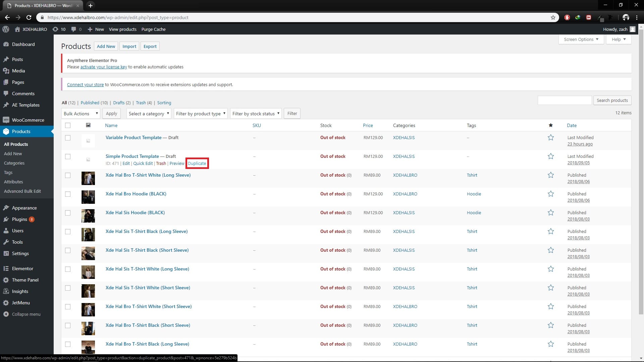Open the Chrome three-dot menu
This screenshot has height=362, width=644.
pyautogui.click(x=637, y=17)
